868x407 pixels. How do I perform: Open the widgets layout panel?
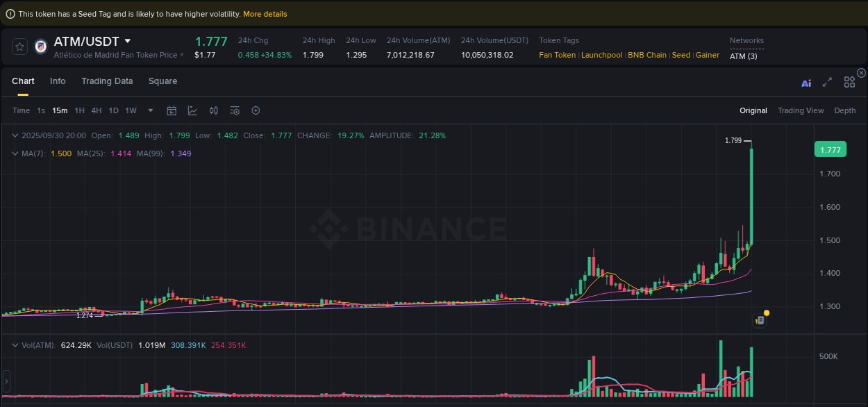point(849,81)
